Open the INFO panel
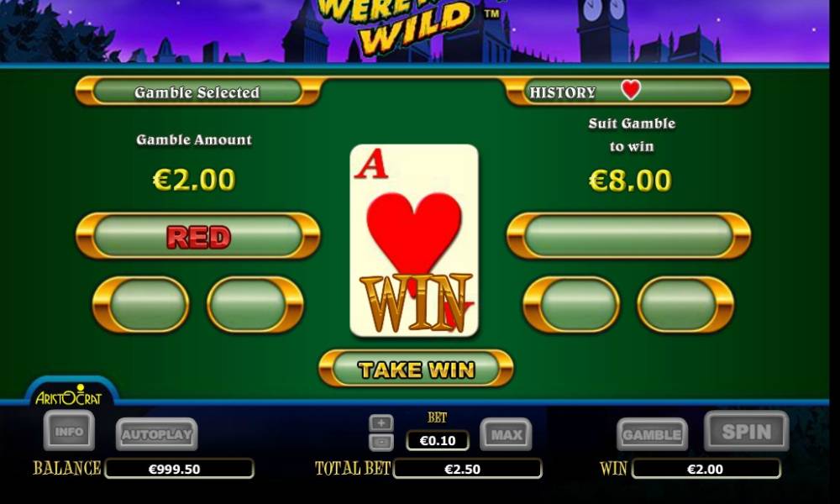The height and width of the screenshot is (504, 840). (x=69, y=431)
